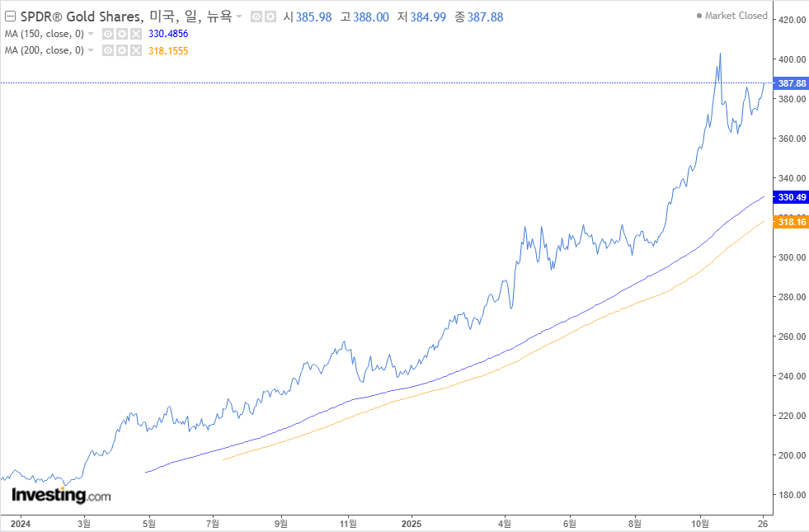Open the MA (150, close, 0) dropdown arrow
This screenshot has height=532, width=809.
tap(91, 34)
